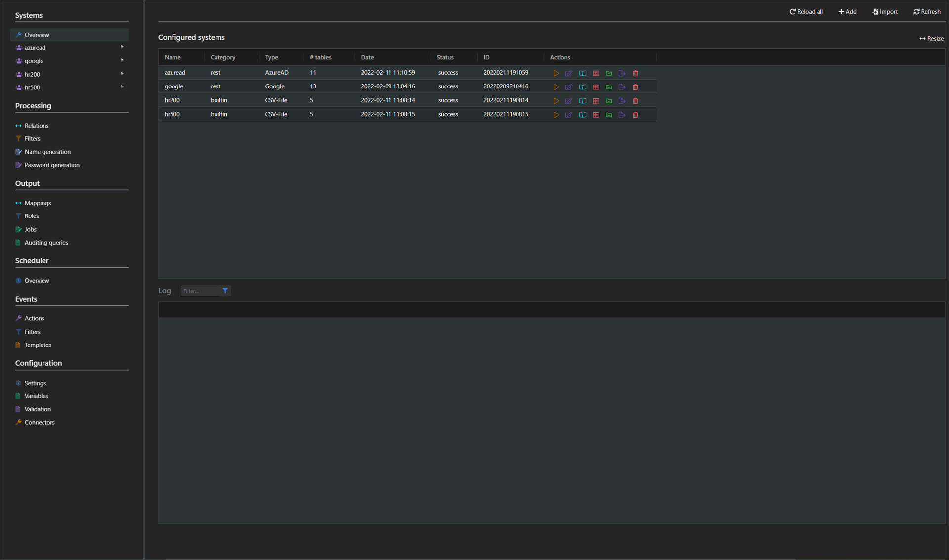949x560 pixels.
Task: Run the azuread system with play icon
Action: coord(556,73)
